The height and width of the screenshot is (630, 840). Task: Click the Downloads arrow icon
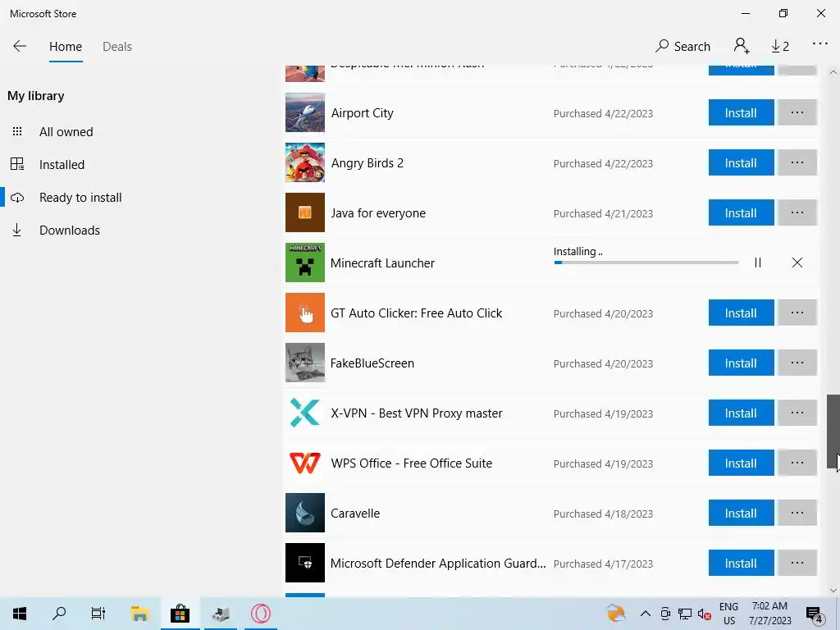[x=17, y=231]
